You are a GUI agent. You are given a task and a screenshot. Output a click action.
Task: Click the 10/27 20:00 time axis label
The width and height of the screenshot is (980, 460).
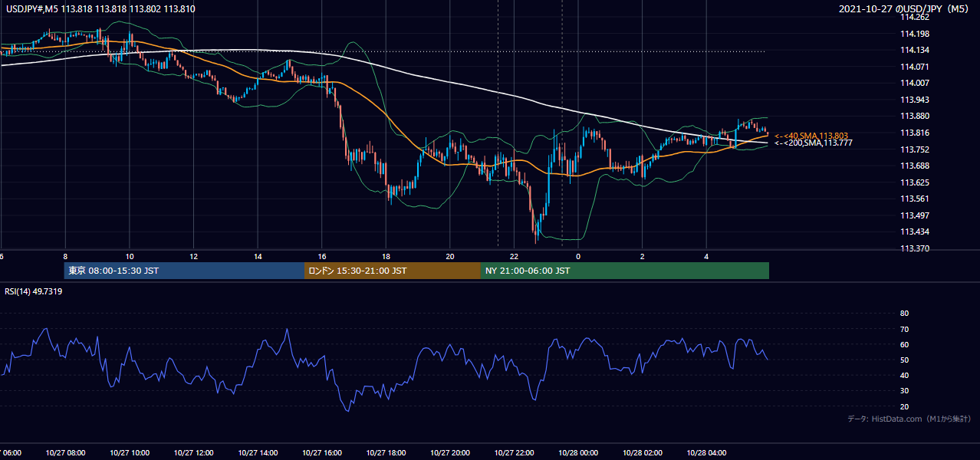tap(450, 453)
